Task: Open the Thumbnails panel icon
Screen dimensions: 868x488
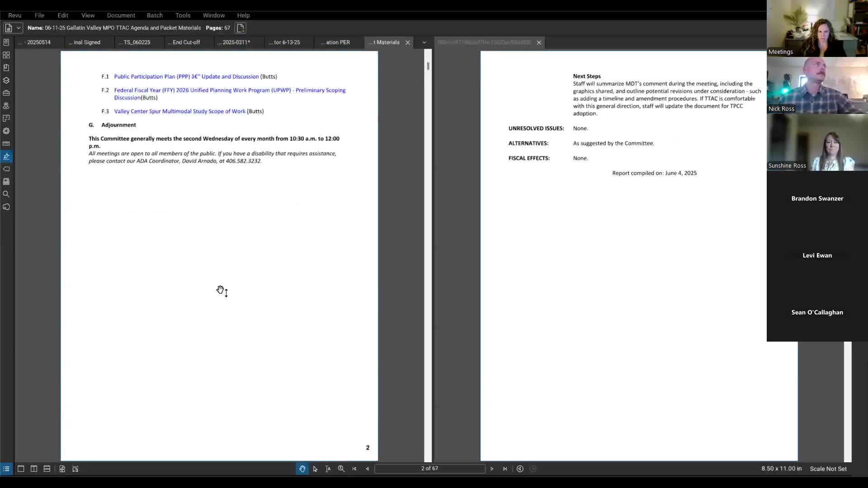Action: tap(6, 55)
